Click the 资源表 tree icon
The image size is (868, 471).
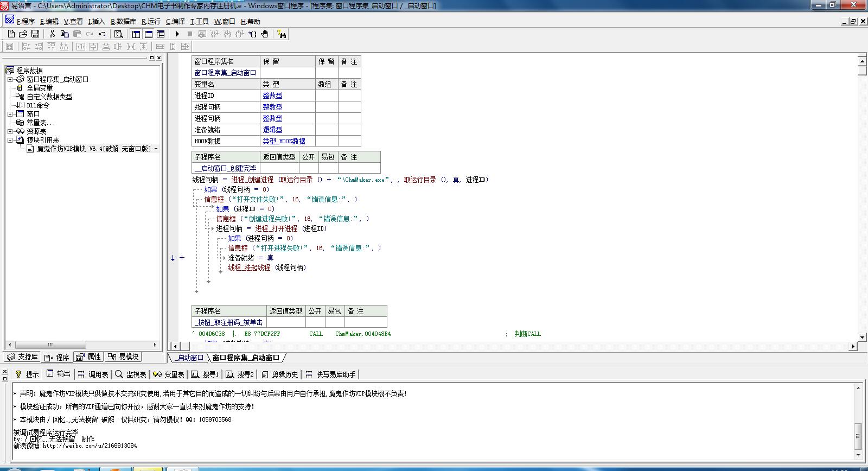(x=20, y=131)
